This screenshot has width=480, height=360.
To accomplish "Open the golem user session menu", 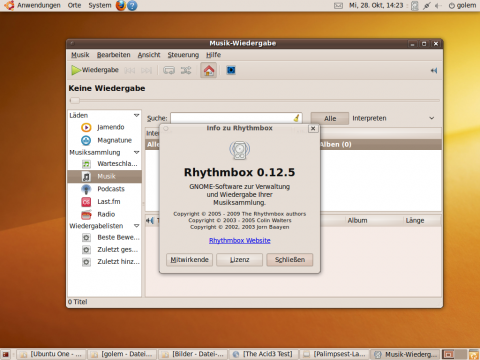I will [462, 5].
